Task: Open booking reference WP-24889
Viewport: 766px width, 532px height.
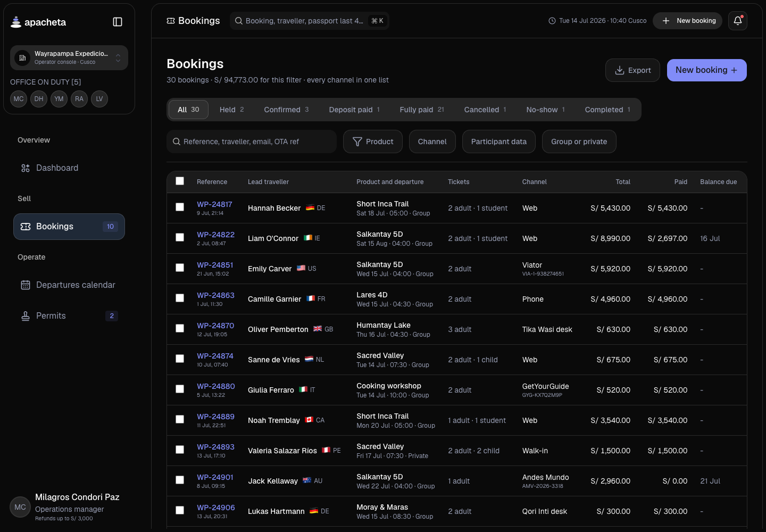Action: click(x=215, y=417)
